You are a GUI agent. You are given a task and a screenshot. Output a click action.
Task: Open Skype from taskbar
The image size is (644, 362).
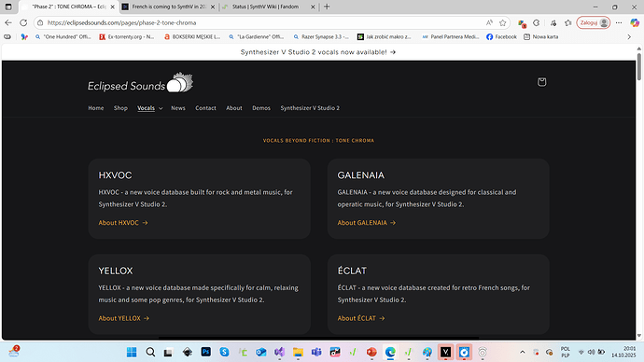coord(224,352)
